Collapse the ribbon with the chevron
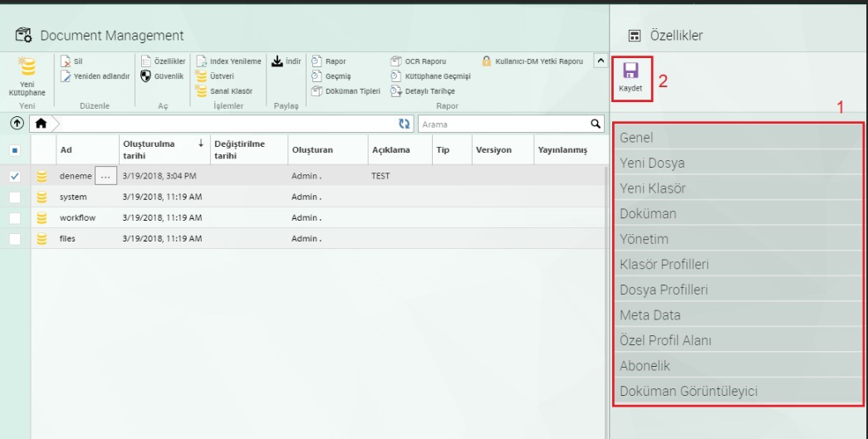The width and height of the screenshot is (868, 439). [x=600, y=61]
